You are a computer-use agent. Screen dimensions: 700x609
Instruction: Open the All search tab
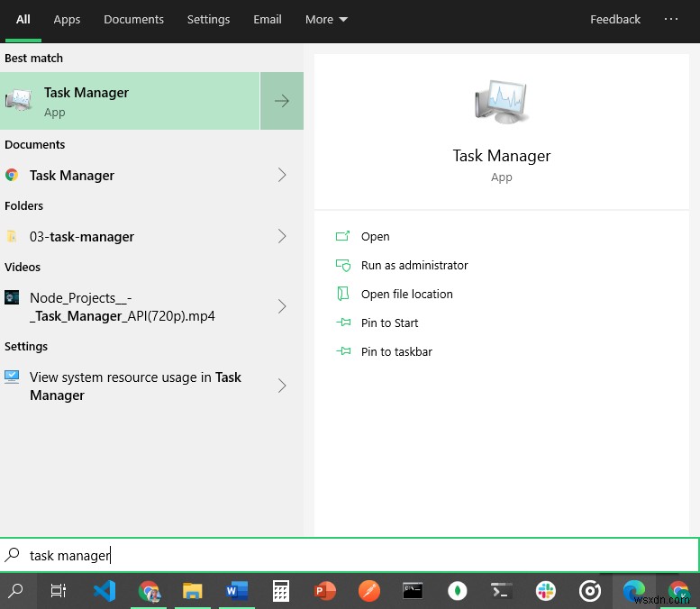coord(23,20)
